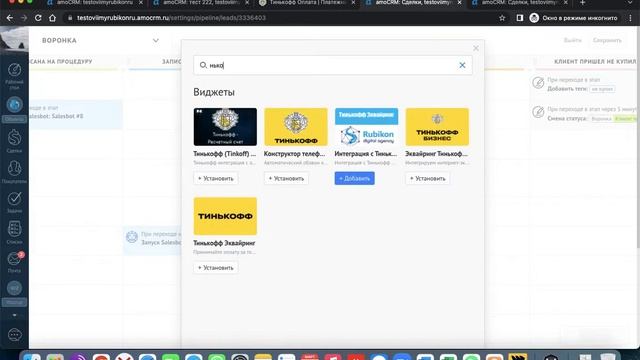Click the account avatar at sidebar top

coord(14,40)
